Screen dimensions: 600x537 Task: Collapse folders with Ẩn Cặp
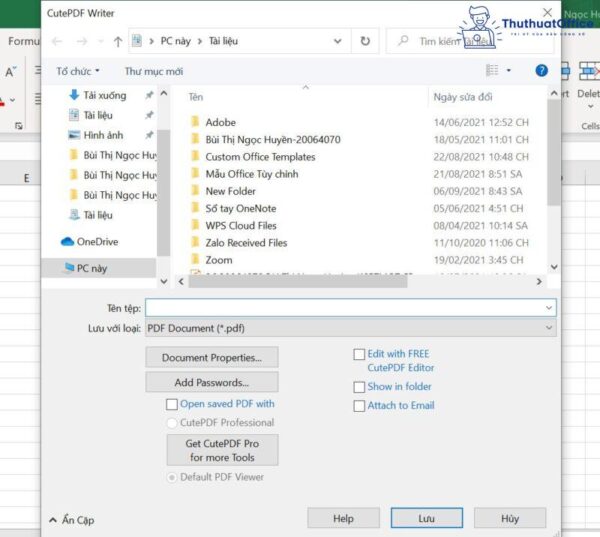[72, 520]
